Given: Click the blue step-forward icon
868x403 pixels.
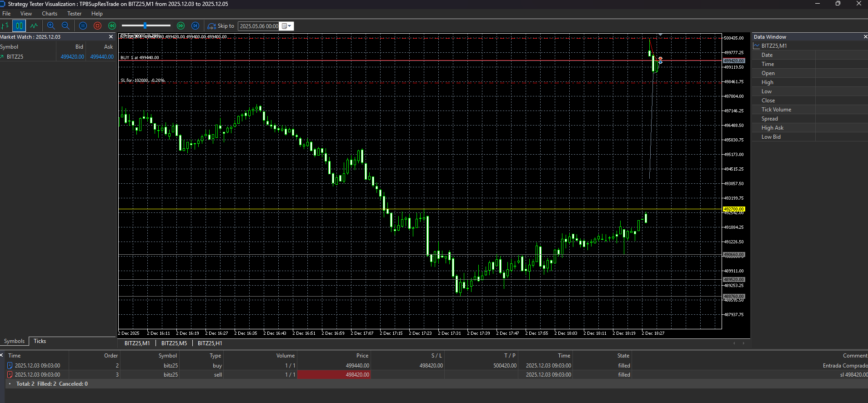Looking at the screenshot, I should pos(196,26).
